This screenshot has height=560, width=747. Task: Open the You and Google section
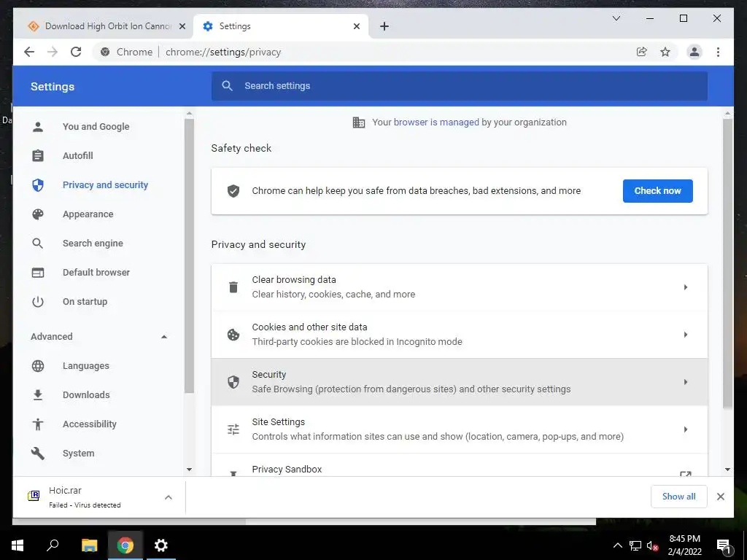coord(96,127)
